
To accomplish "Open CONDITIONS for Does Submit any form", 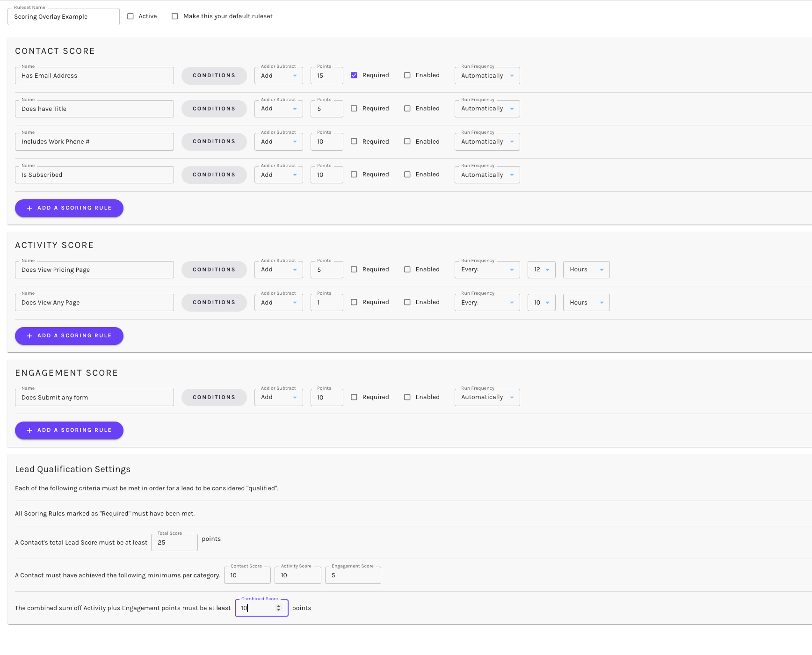I will click(214, 397).
